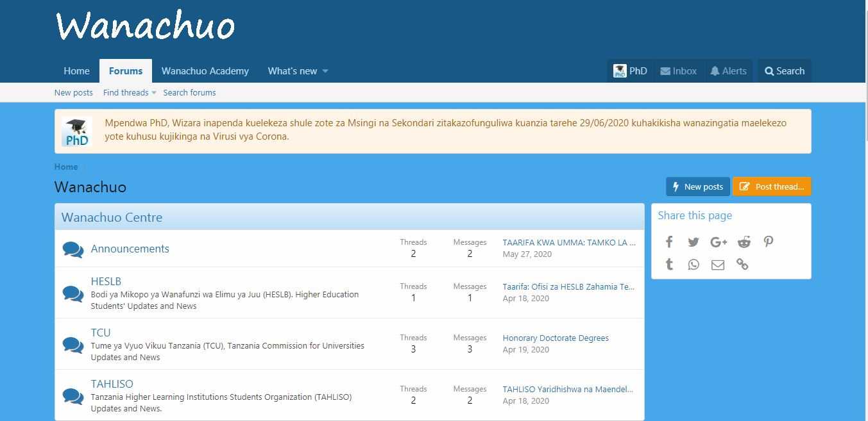The height and width of the screenshot is (421, 868).
Task: Share page via Reddit icon
Action: pyautogui.click(x=744, y=242)
